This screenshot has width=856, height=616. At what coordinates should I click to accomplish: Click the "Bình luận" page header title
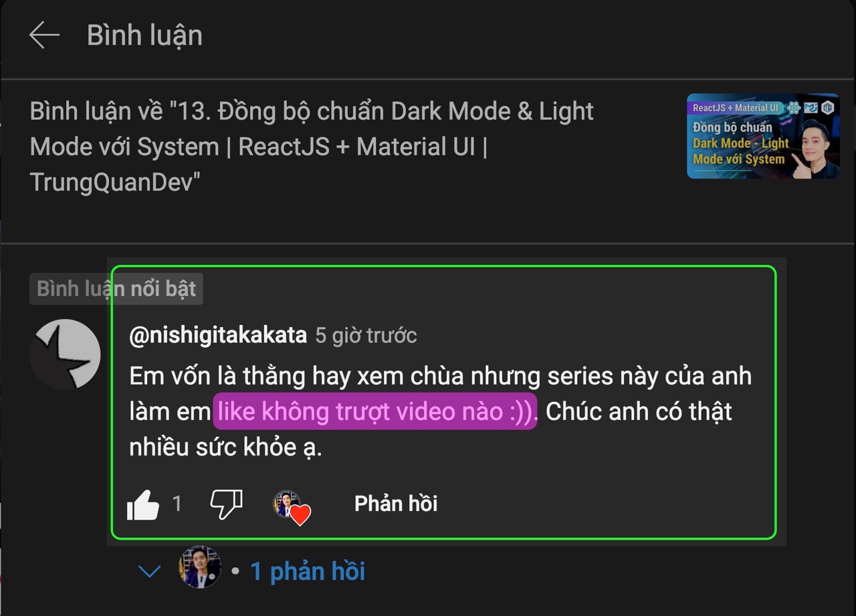144,35
